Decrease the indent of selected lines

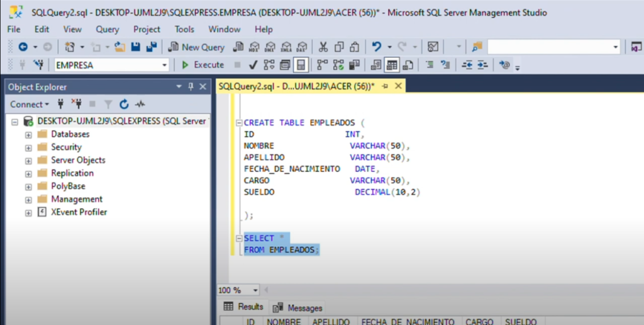[467, 65]
